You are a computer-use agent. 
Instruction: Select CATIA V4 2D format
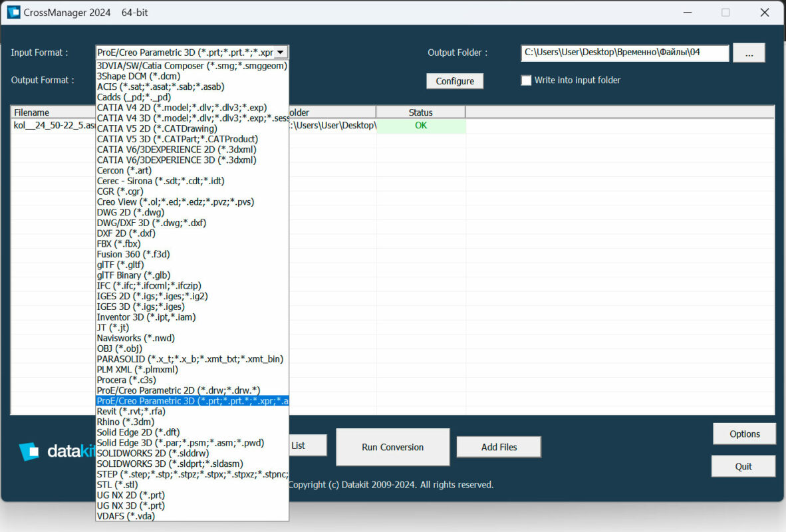(x=192, y=108)
